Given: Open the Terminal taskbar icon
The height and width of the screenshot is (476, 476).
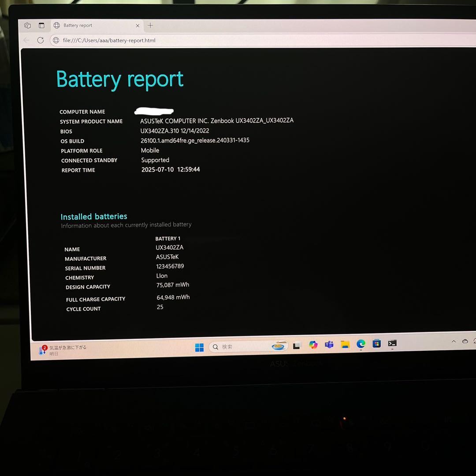Looking at the screenshot, I should pyautogui.click(x=392, y=343).
